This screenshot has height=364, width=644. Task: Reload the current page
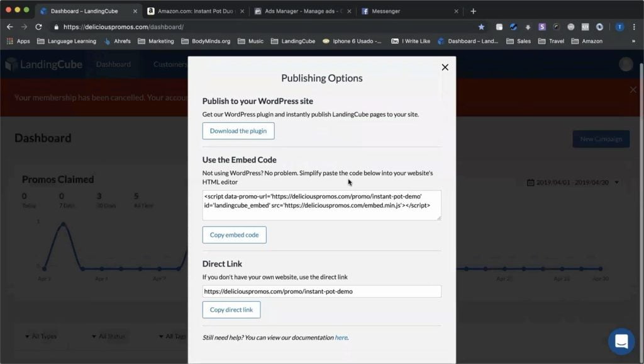point(38,26)
